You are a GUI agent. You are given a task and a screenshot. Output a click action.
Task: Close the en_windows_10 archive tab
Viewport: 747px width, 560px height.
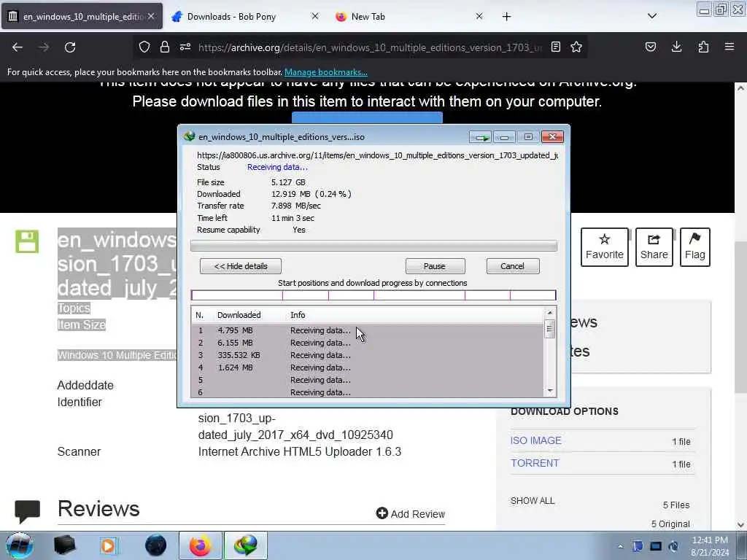coord(151,16)
